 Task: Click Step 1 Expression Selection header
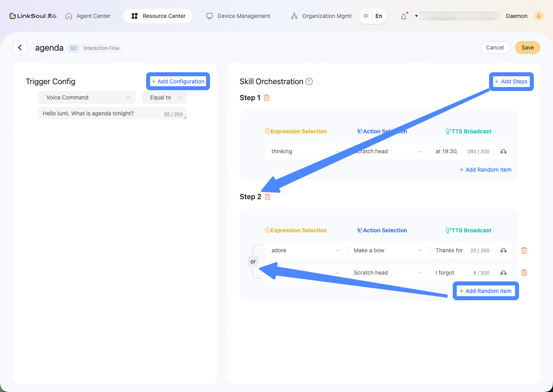295,131
